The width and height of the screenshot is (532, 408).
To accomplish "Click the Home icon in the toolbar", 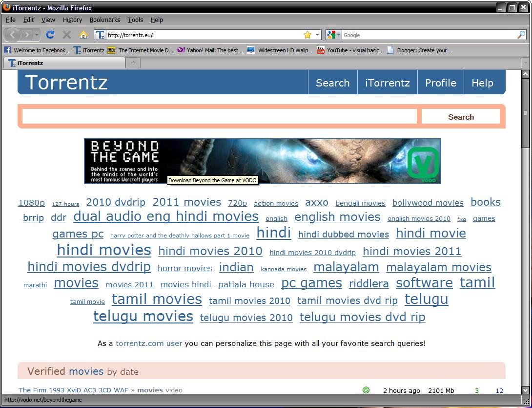I will pyautogui.click(x=83, y=35).
